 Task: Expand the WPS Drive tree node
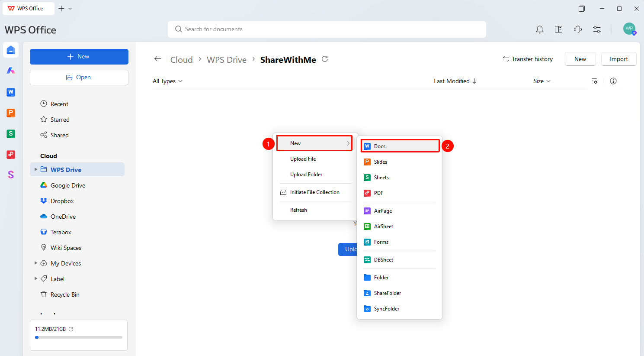pos(36,169)
